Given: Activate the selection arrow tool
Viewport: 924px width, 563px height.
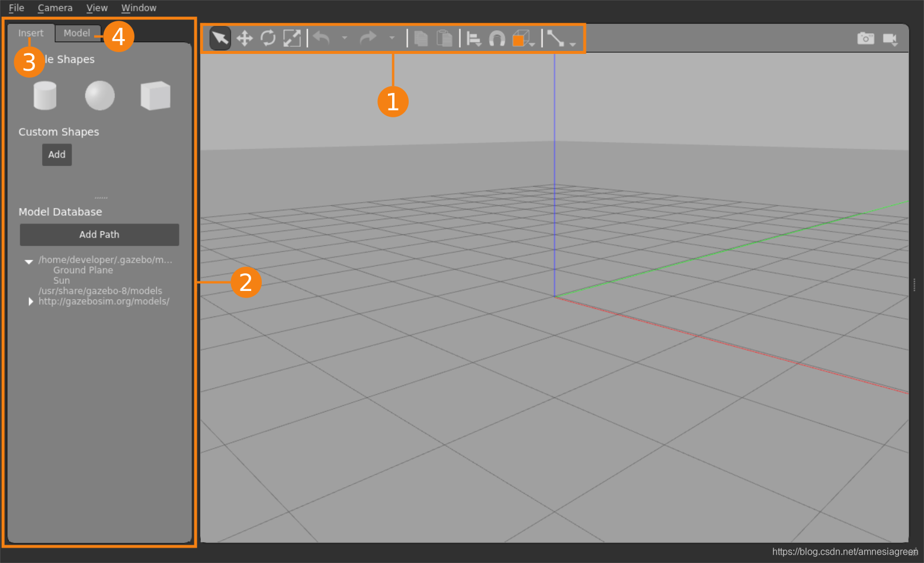Looking at the screenshot, I should 220,39.
